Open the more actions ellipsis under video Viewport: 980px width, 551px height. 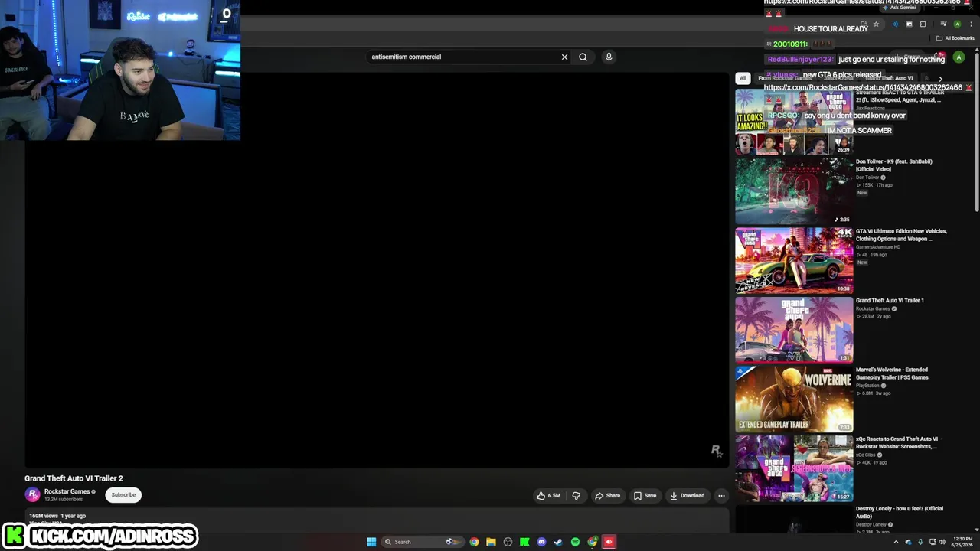(x=721, y=495)
